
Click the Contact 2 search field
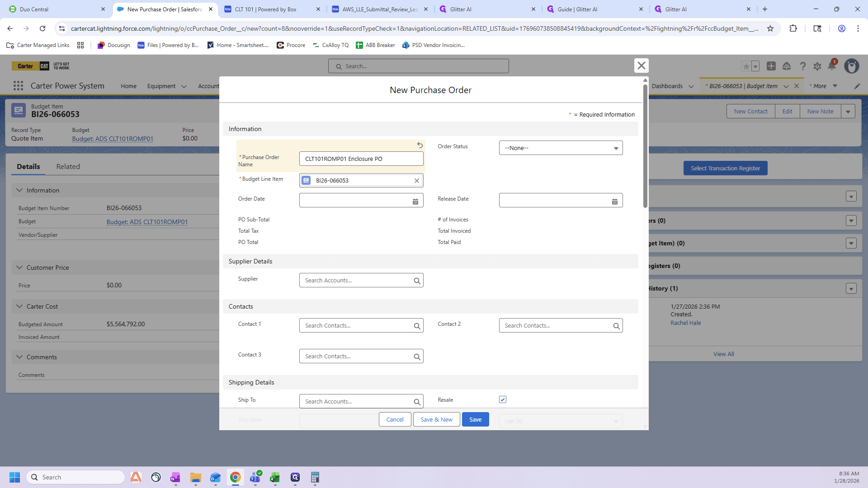coord(561,325)
